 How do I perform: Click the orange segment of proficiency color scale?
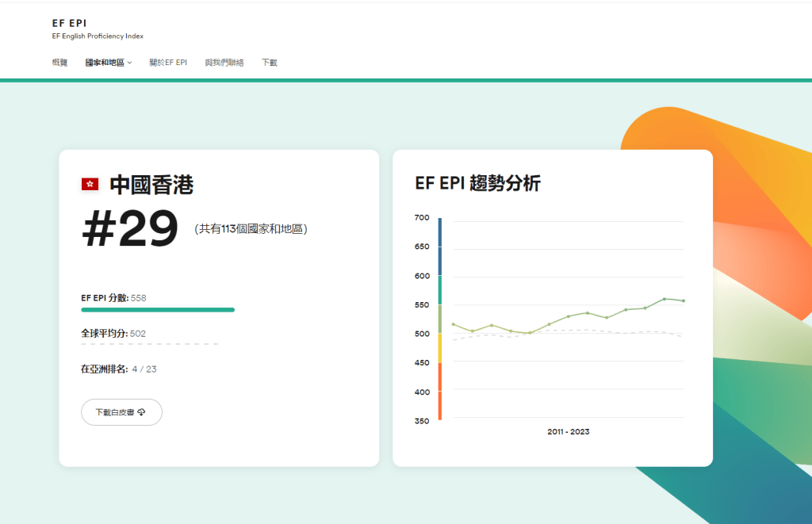pos(440,391)
